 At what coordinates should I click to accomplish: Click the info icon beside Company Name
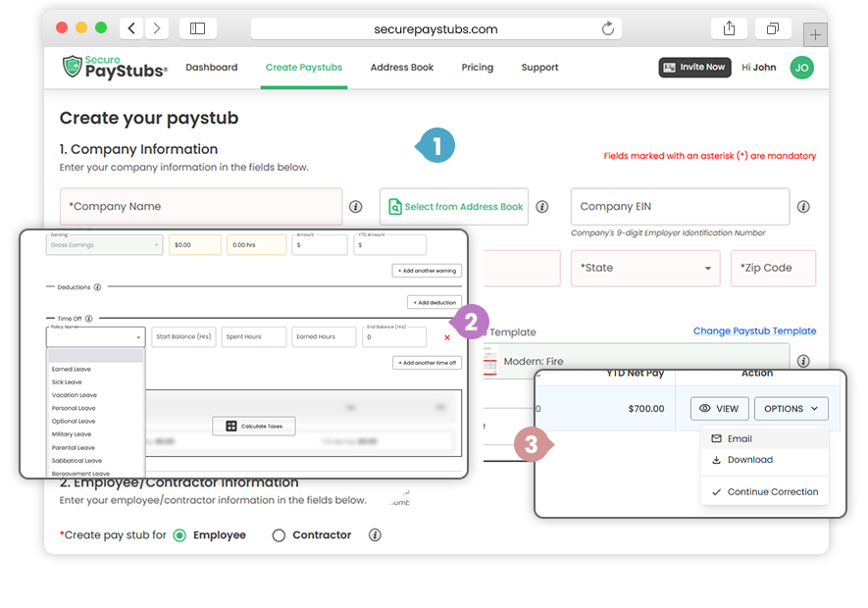pos(356,207)
